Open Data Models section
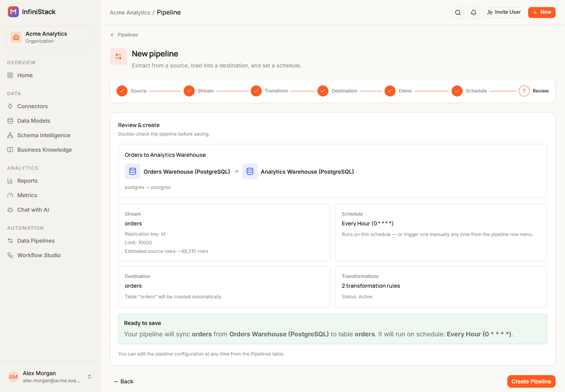The width and height of the screenshot is (565, 392). [x=50, y=121]
